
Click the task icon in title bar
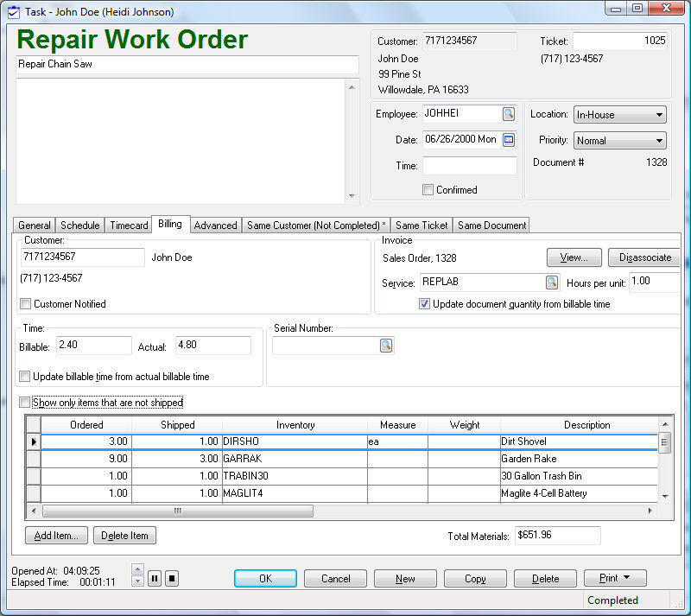coord(13,12)
